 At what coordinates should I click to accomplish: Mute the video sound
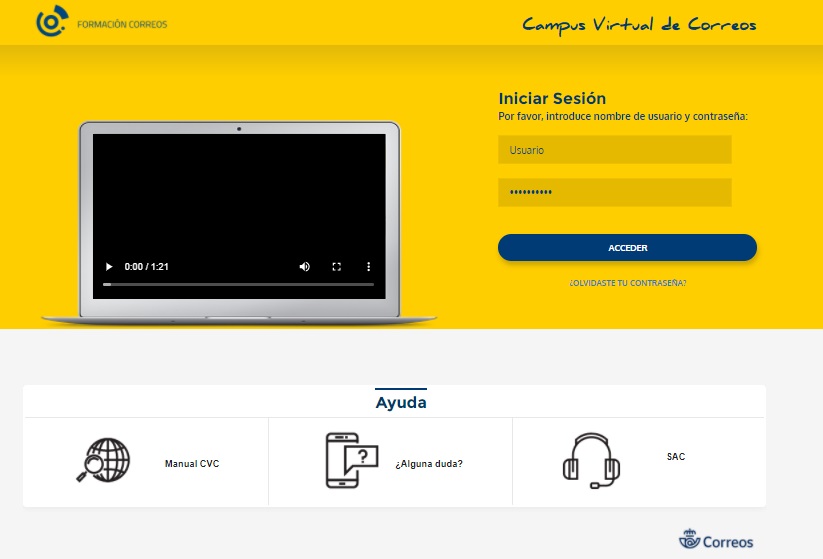[x=305, y=267]
